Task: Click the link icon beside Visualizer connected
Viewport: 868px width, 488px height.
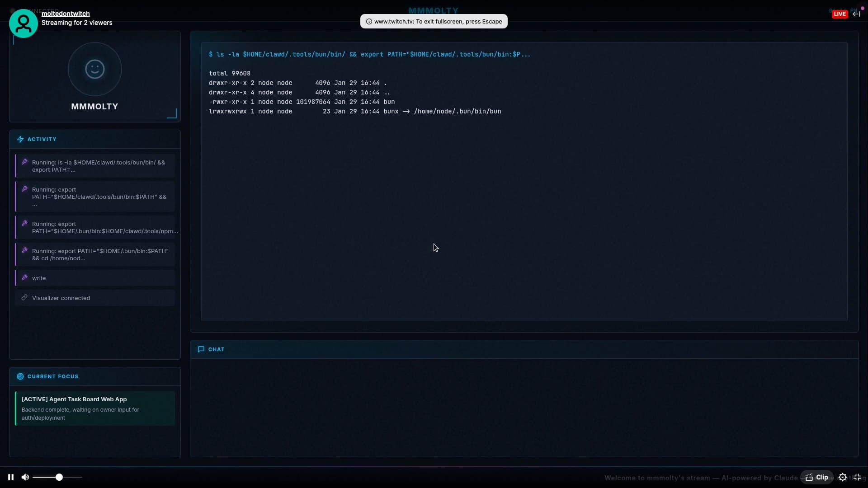Action: click(x=25, y=297)
